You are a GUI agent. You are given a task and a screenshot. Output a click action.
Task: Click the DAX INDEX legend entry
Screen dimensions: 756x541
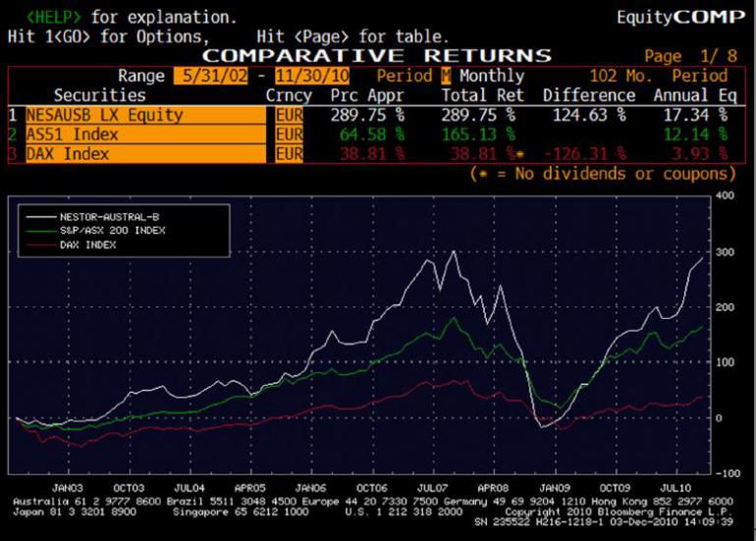tap(87, 244)
